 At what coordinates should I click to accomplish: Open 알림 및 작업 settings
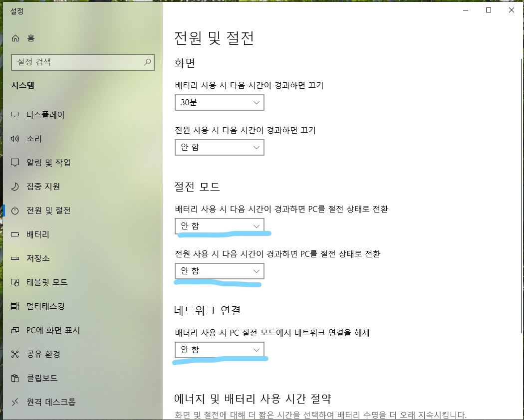82,163
